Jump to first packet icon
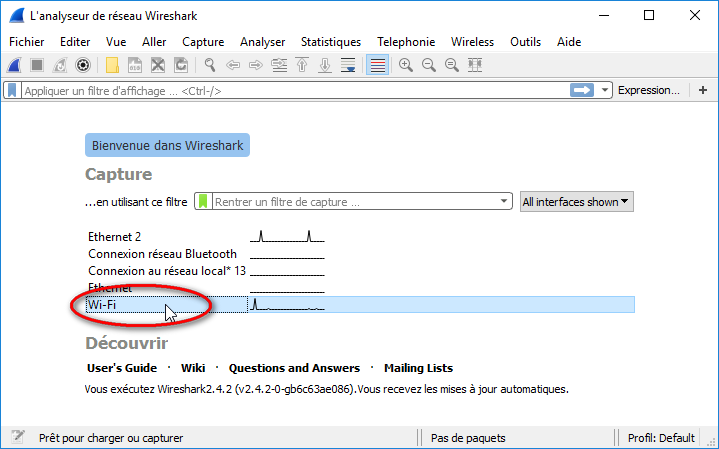The image size is (719, 449). click(302, 65)
